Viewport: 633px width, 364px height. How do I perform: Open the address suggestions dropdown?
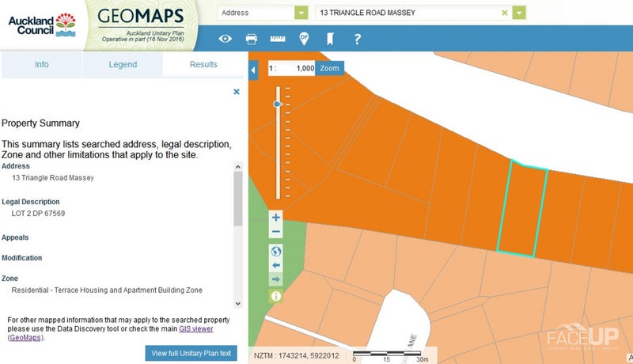tap(519, 13)
